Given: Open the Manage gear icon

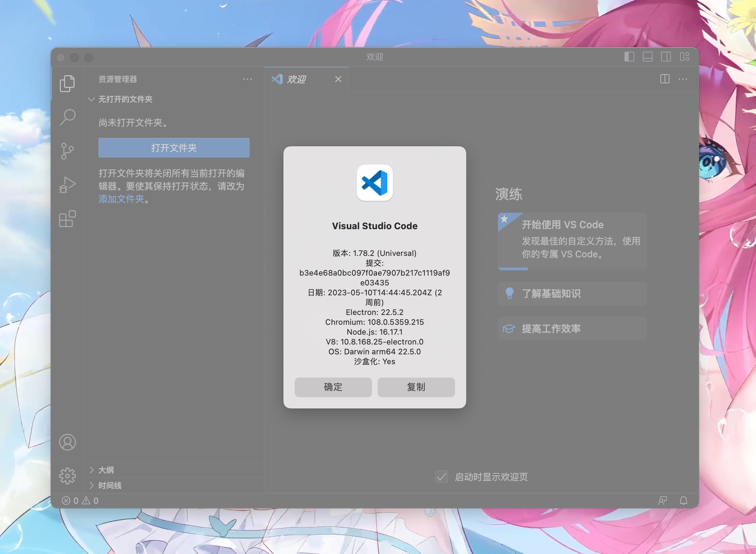Looking at the screenshot, I should click(x=67, y=476).
